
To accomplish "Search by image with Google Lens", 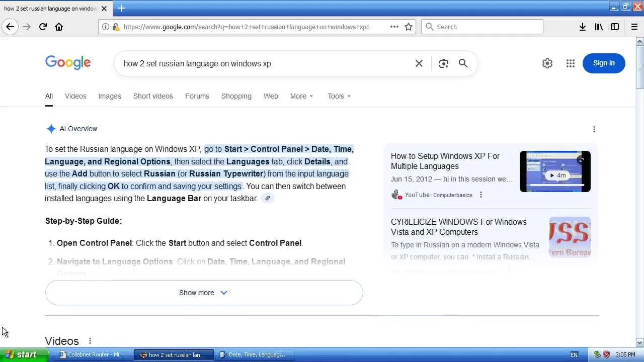I will (x=443, y=63).
